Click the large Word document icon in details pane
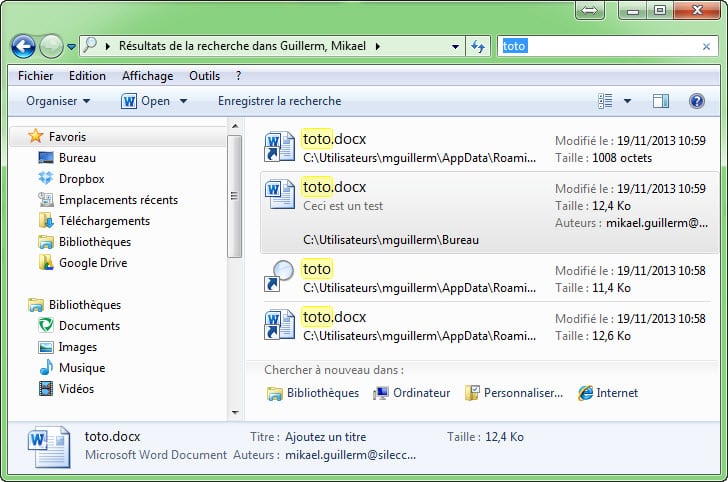 tap(49, 446)
